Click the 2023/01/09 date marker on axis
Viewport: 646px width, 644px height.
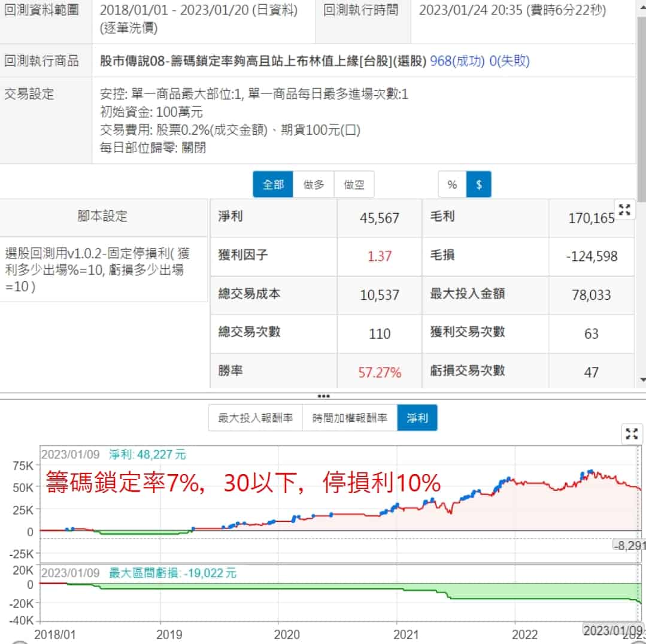(613, 630)
